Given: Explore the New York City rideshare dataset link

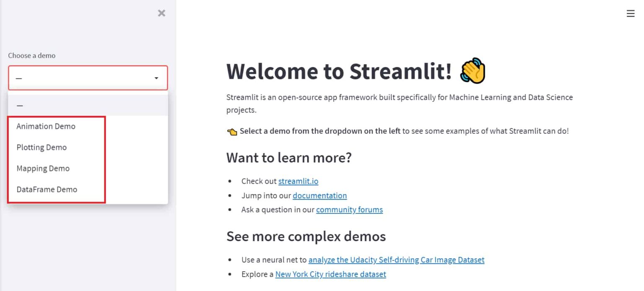Looking at the screenshot, I should (330, 274).
